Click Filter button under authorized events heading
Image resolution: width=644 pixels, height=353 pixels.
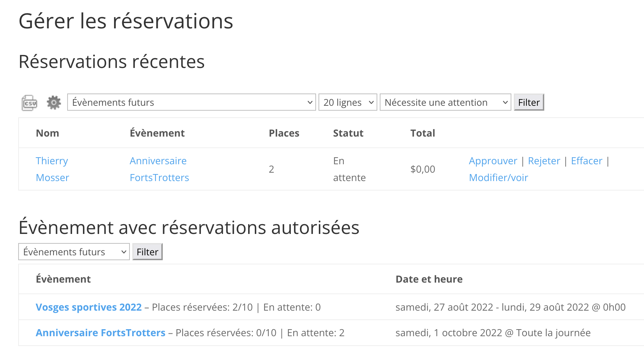coord(147,252)
